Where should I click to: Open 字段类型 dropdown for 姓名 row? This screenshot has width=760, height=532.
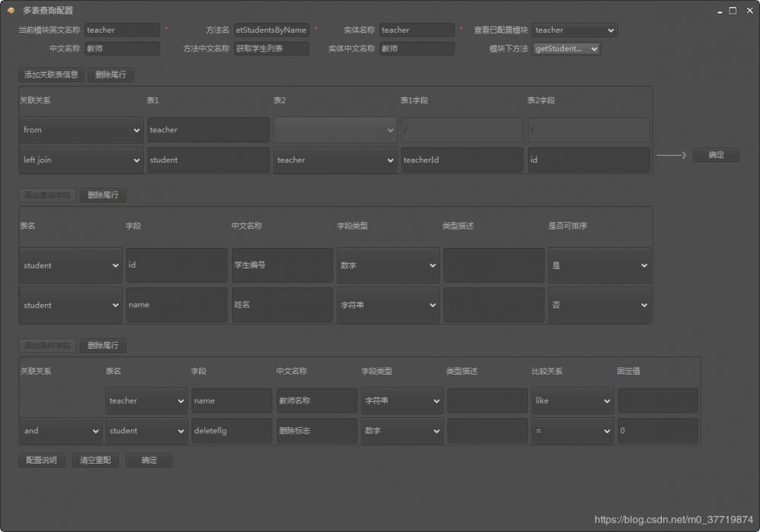388,306
